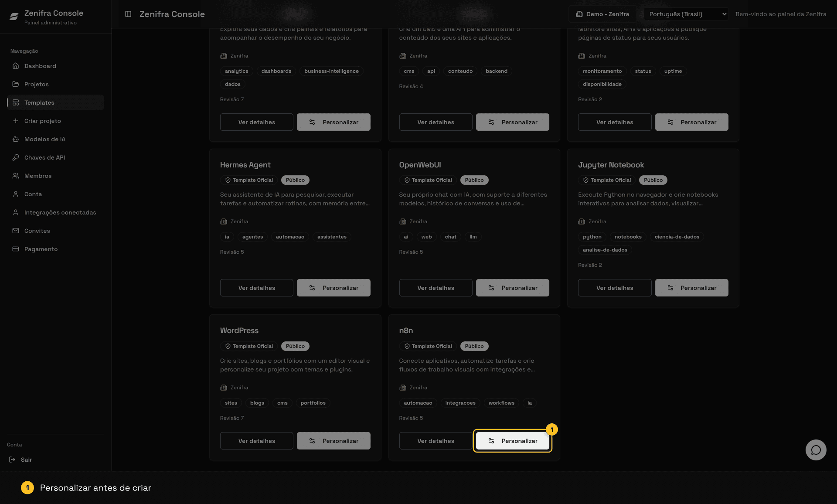837x504 pixels.
Task: Open Integrações conectadas page
Action: (x=55, y=212)
